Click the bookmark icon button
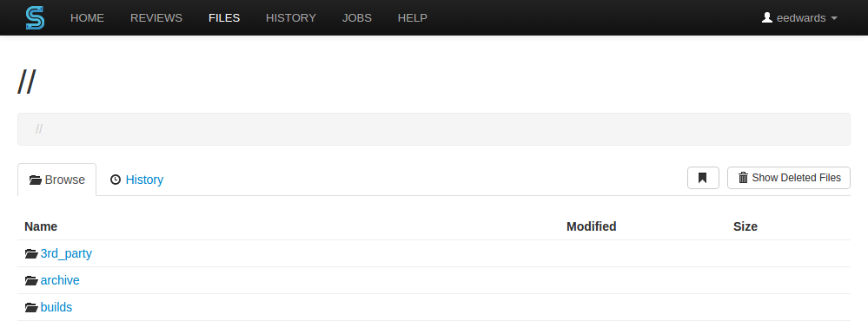Image resolution: width=868 pixels, height=321 pixels. point(703,178)
